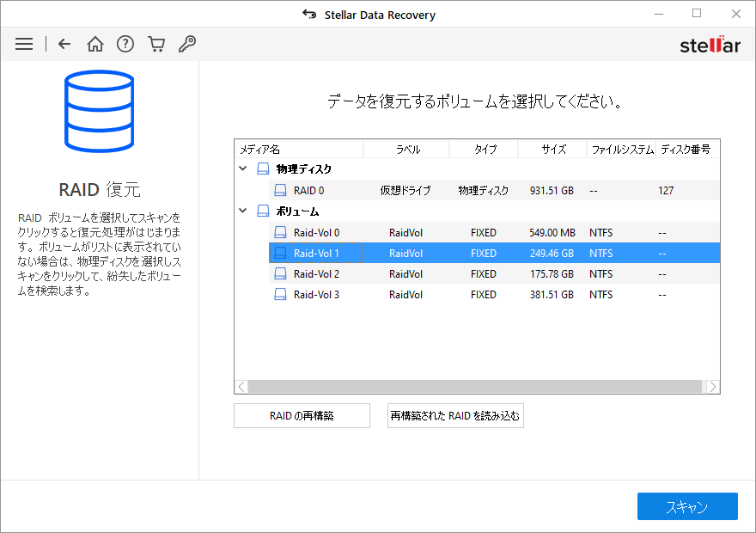This screenshot has width=756, height=533.
Task: Click the RAID 0 disk icon
Action: [x=280, y=191]
